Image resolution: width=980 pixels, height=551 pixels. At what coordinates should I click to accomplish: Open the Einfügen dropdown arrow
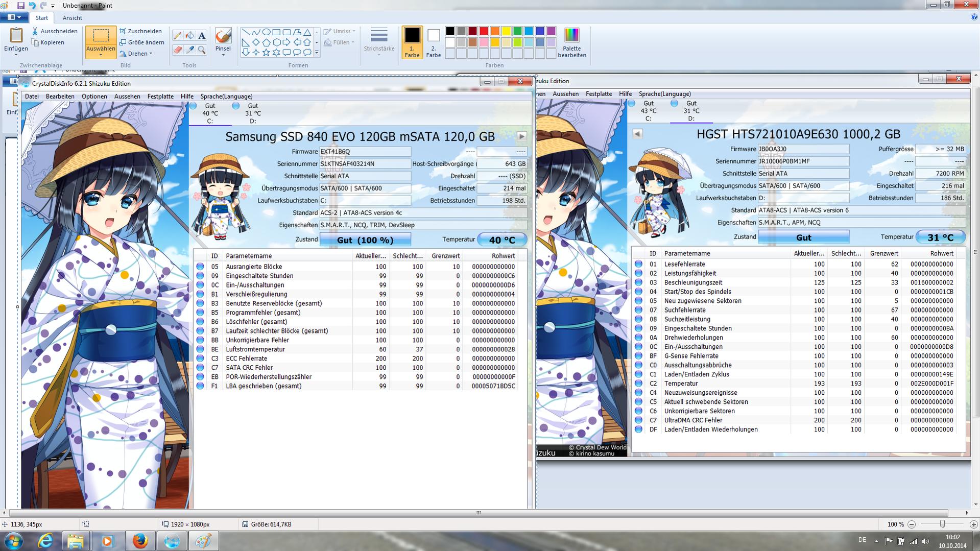coord(16,55)
